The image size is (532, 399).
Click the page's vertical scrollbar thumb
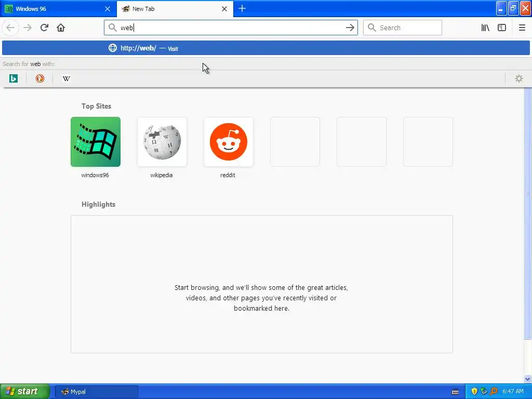(x=527, y=213)
